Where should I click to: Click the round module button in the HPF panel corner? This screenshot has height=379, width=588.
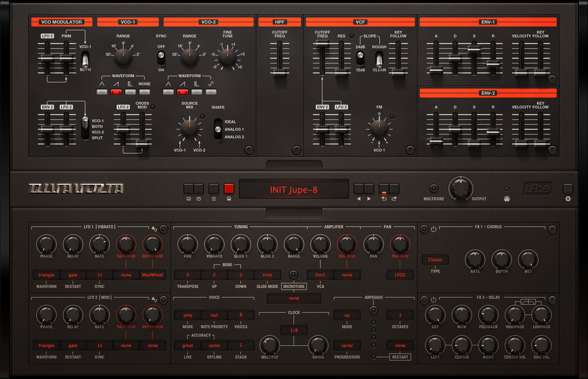click(296, 150)
